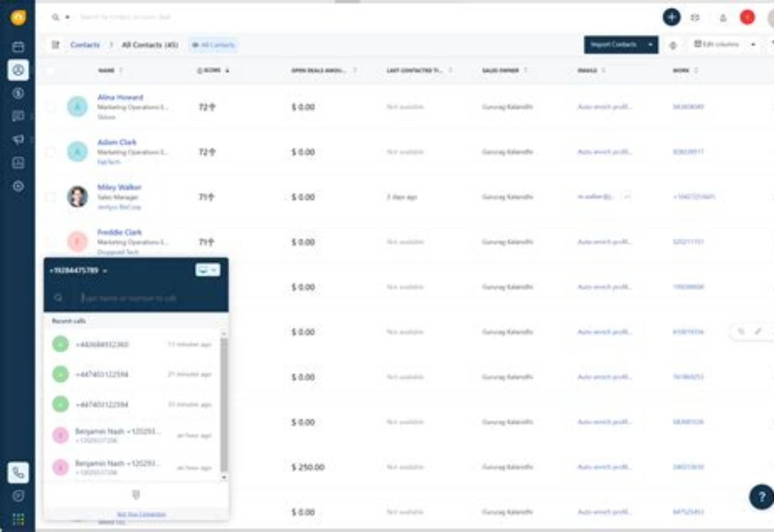Click the Import Contacts button
774x532 pixels.
614,44
